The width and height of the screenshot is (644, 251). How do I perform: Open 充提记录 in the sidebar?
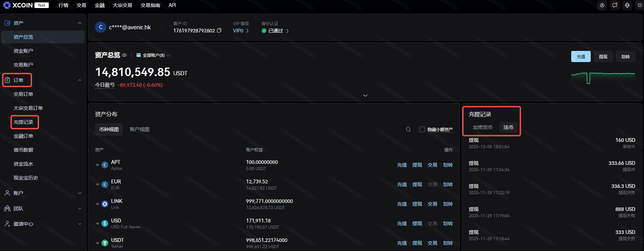click(x=23, y=122)
